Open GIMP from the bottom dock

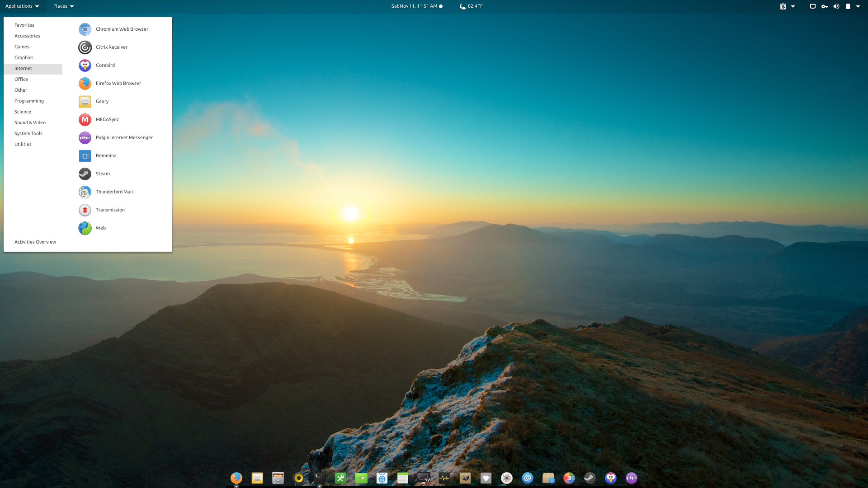coord(465,478)
